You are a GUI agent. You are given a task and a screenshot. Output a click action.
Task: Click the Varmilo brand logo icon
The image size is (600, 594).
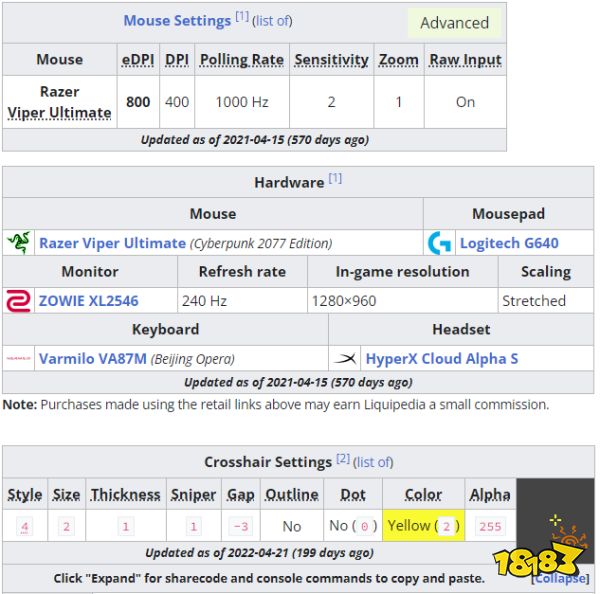tap(18, 359)
